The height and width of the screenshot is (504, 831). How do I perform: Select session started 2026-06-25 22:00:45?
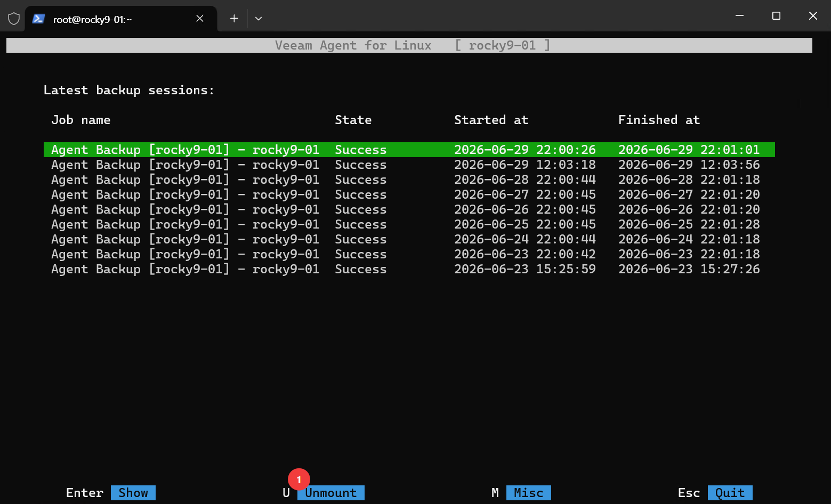coord(409,224)
